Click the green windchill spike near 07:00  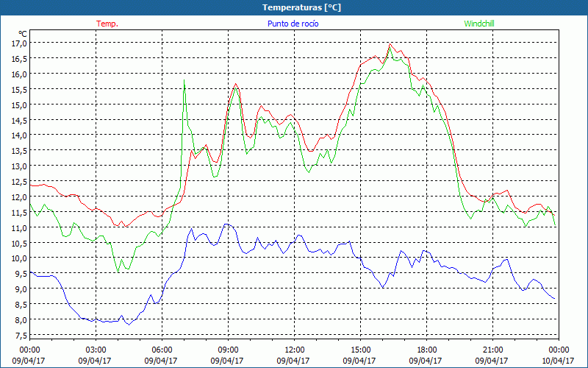pyautogui.click(x=184, y=80)
